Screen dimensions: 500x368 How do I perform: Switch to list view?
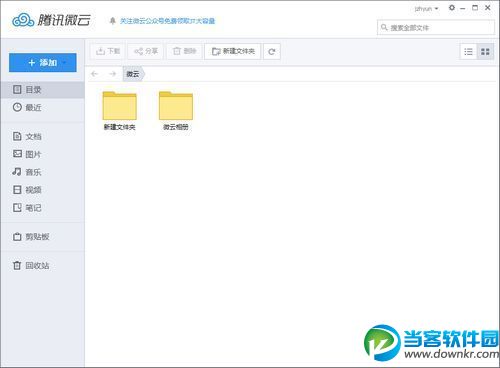(468, 52)
